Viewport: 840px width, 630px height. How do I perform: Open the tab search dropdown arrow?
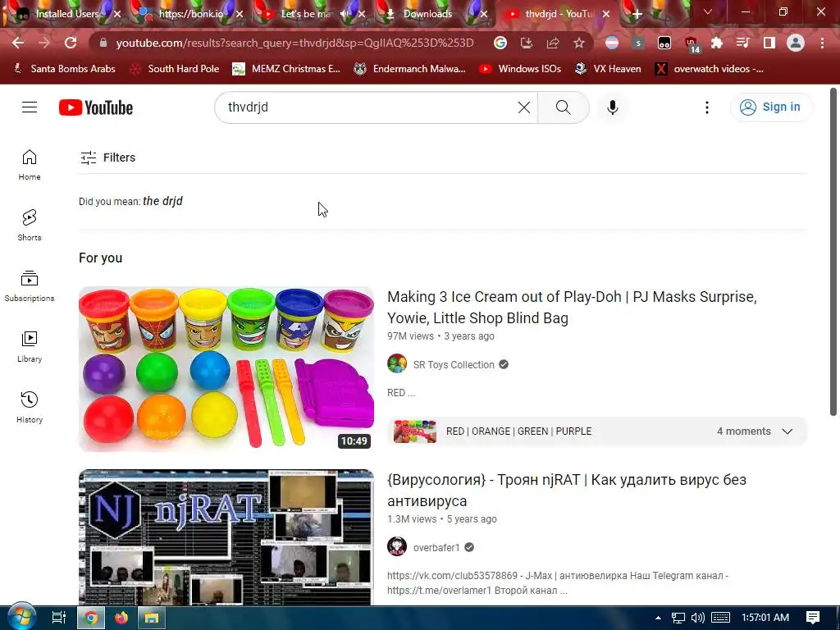[708, 11]
